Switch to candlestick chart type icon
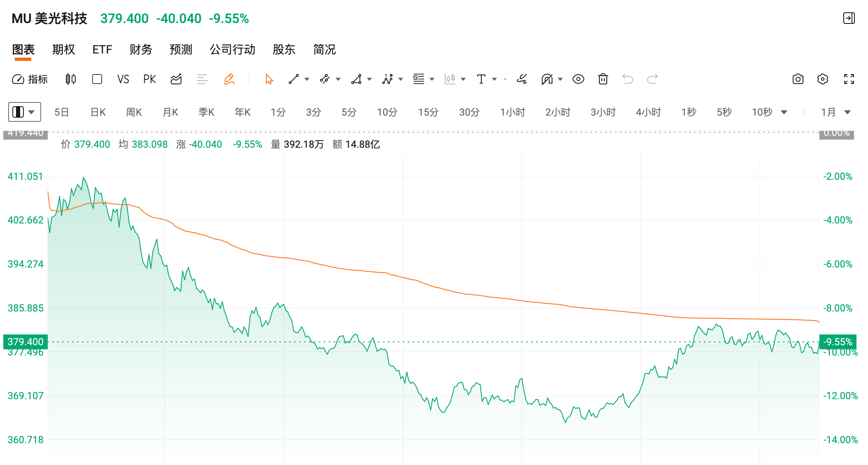The width and height of the screenshot is (868, 465). click(71, 79)
